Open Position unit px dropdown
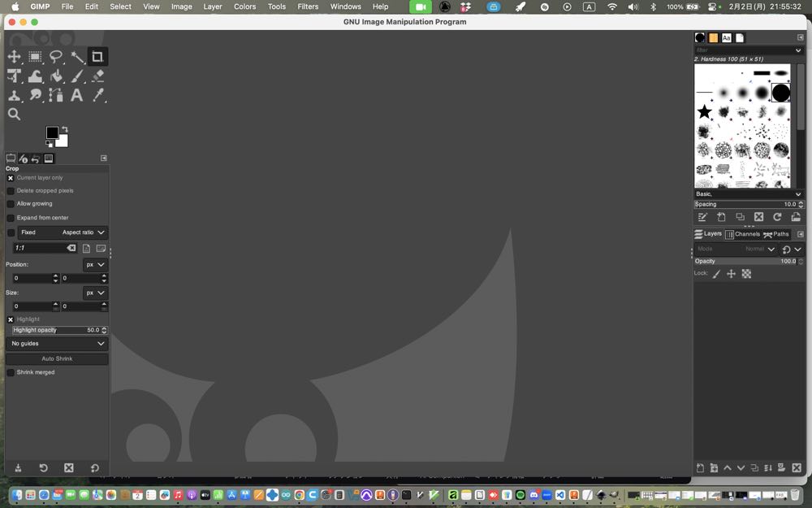This screenshot has height=508, width=812. (95, 265)
